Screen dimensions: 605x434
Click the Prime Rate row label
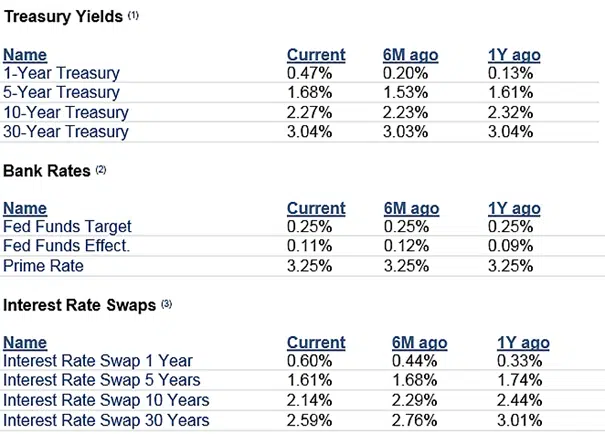(45, 266)
